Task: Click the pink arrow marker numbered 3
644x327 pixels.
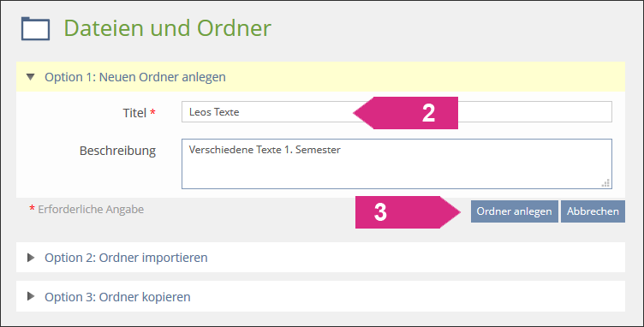Action: (408, 212)
